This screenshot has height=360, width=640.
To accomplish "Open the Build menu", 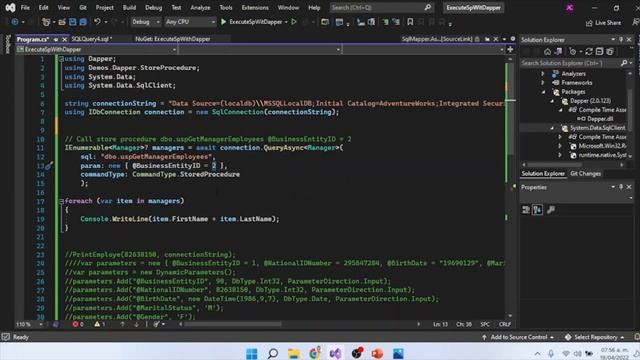I will pyautogui.click(x=129, y=8).
